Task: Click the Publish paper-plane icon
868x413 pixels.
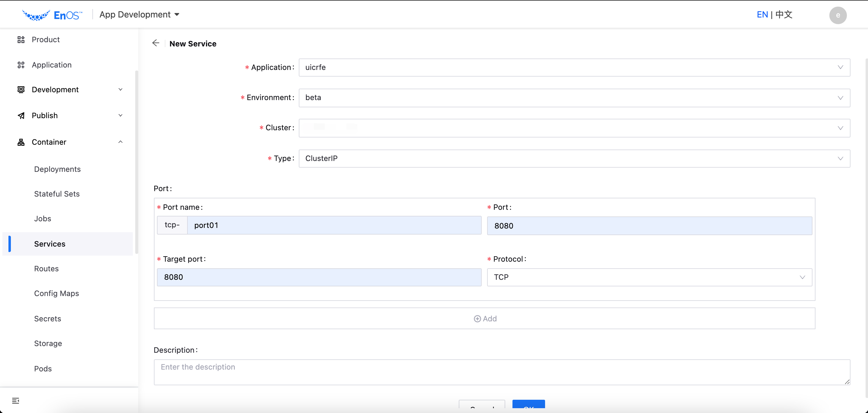Action: tap(21, 115)
